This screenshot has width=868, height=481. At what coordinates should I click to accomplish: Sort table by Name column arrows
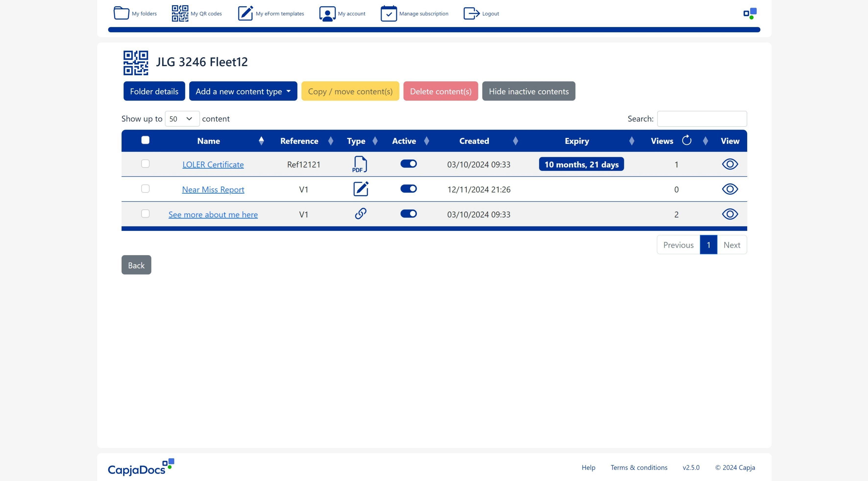click(x=261, y=141)
